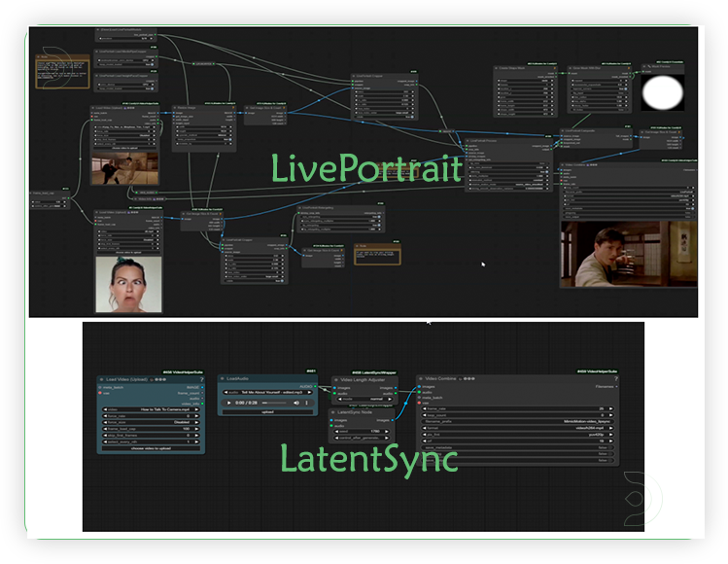Click vae red socket on LatentSync Load Video
The width and height of the screenshot is (728, 564).
(100, 393)
